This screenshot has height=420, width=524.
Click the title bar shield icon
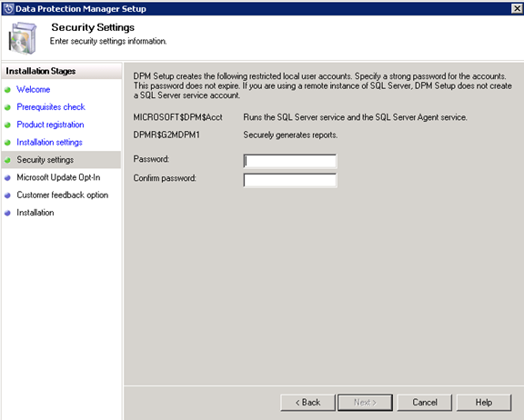coord(8,8)
